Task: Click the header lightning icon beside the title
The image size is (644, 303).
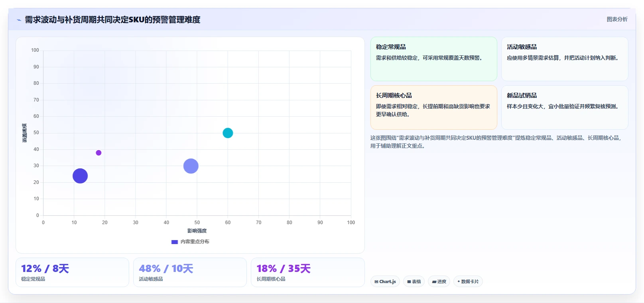Action: pos(19,20)
